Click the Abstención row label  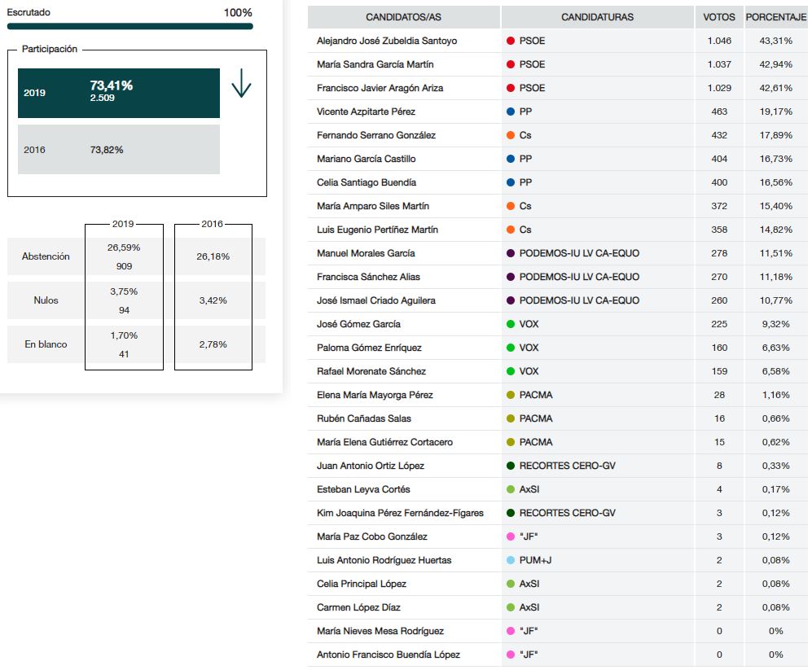[x=46, y=256]
